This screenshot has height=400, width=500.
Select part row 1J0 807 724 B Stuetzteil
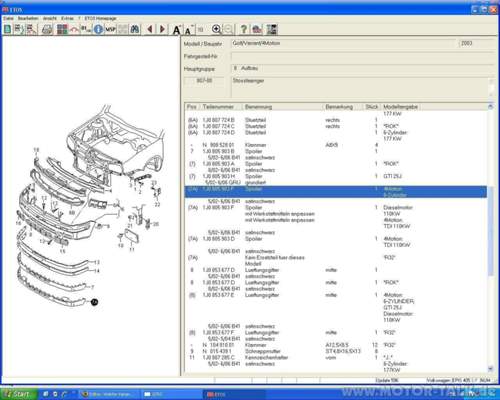pyautogui.click(x=336, y=120)
